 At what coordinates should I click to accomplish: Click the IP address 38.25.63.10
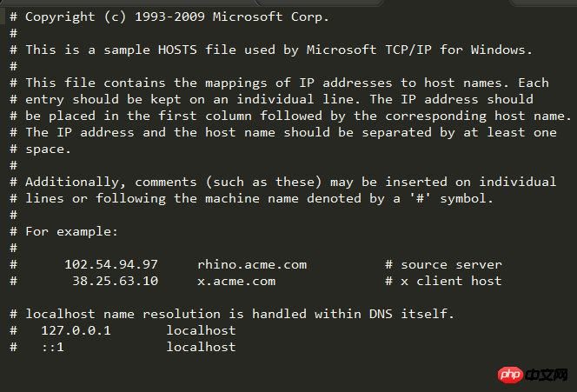[x=115, y=282]
